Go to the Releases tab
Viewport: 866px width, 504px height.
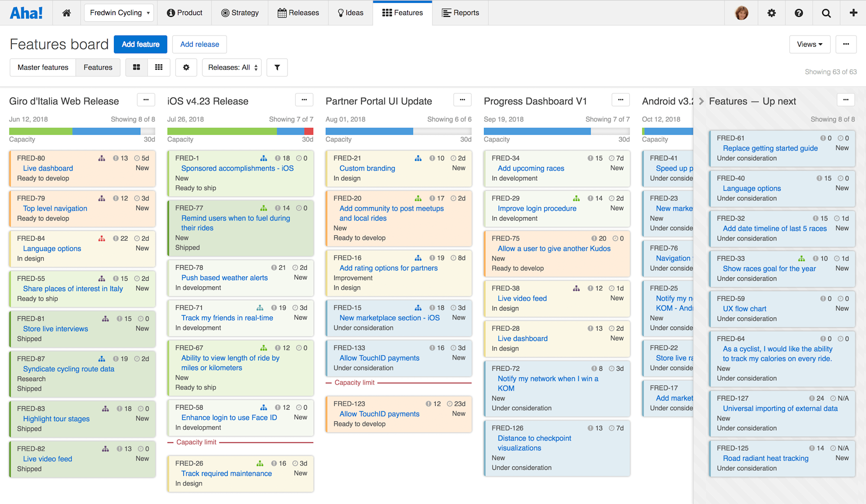click(x=298, y=13)
